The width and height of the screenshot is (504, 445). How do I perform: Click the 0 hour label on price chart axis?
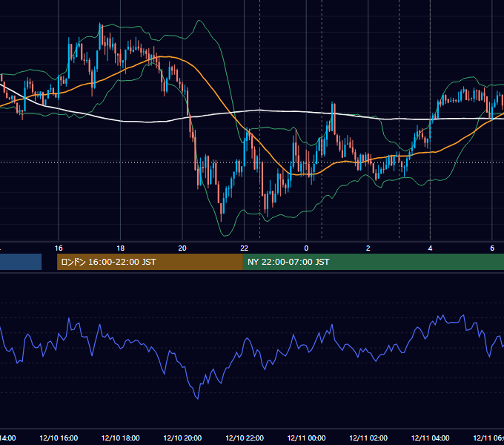coord(306,248)
